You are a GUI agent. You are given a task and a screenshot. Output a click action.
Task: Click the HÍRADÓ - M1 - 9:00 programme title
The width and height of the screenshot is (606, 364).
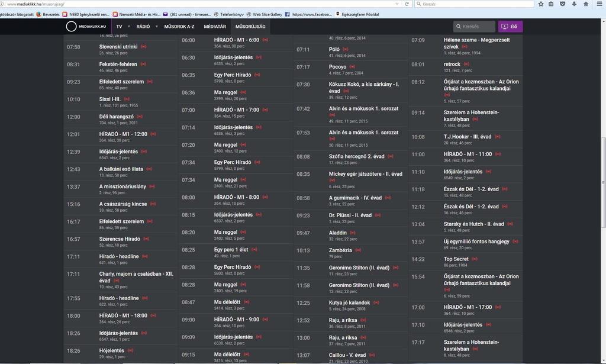[237, 320]
